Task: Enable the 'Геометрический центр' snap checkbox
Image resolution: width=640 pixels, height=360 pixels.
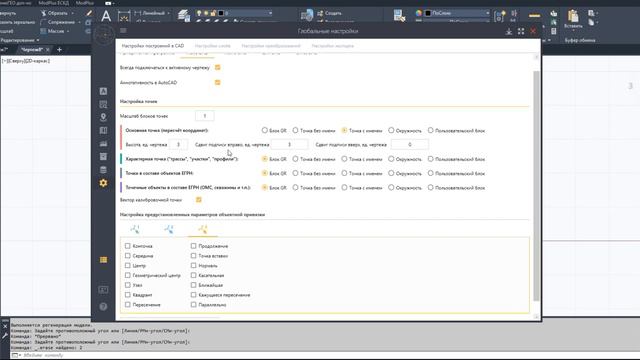Action: 128,275
